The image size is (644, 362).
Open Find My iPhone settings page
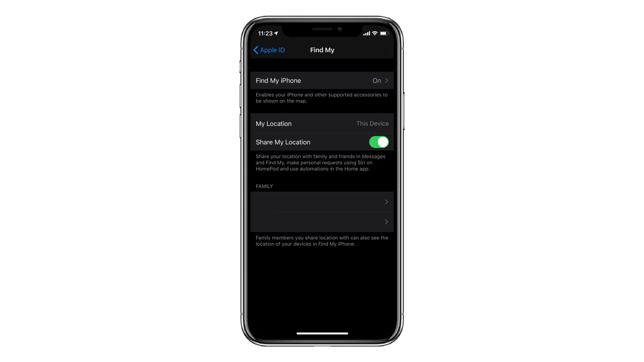click(x=322, y=80)
